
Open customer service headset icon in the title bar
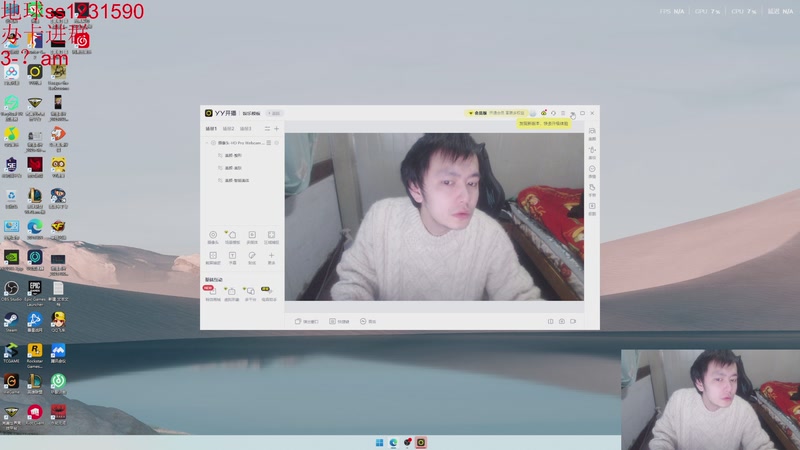pyautogui.click(x=554, y=113)
